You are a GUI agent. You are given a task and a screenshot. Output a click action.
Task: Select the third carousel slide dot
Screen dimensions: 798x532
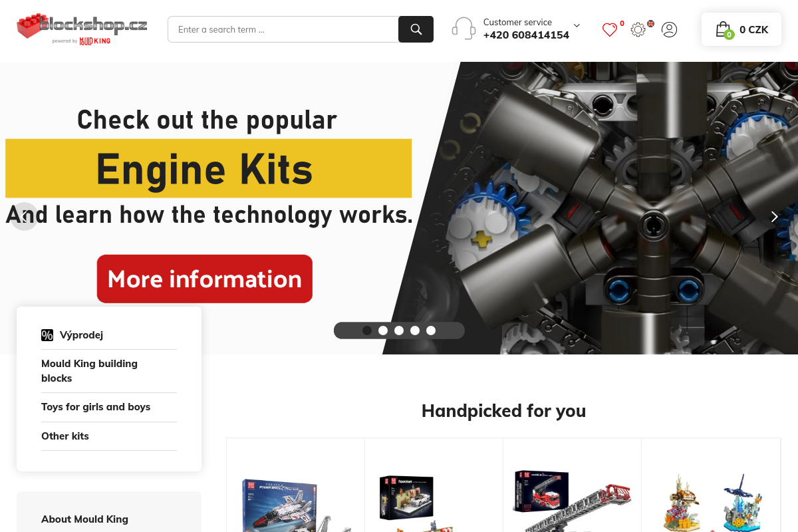399,331
